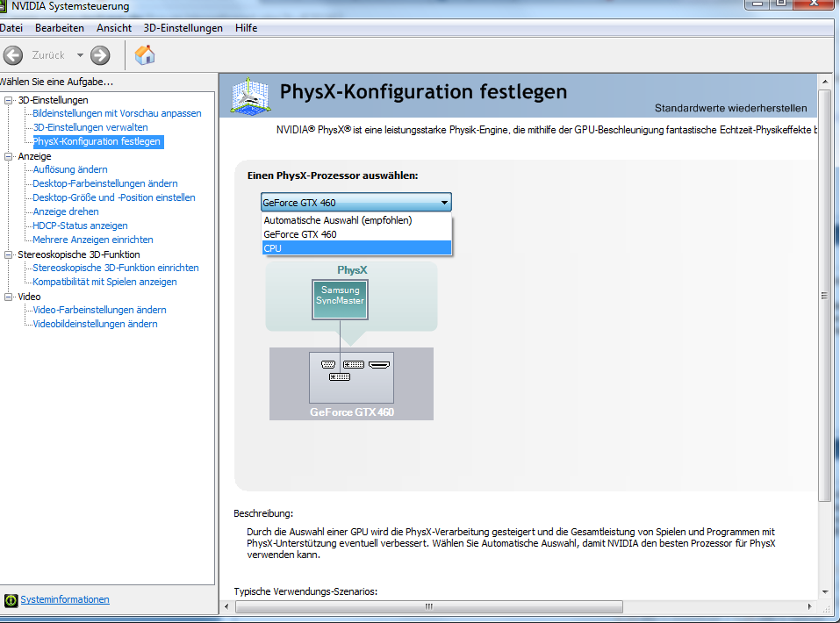Open the 3D-Einstellungen menu
The image size is (840, 623).
(183, 28)
